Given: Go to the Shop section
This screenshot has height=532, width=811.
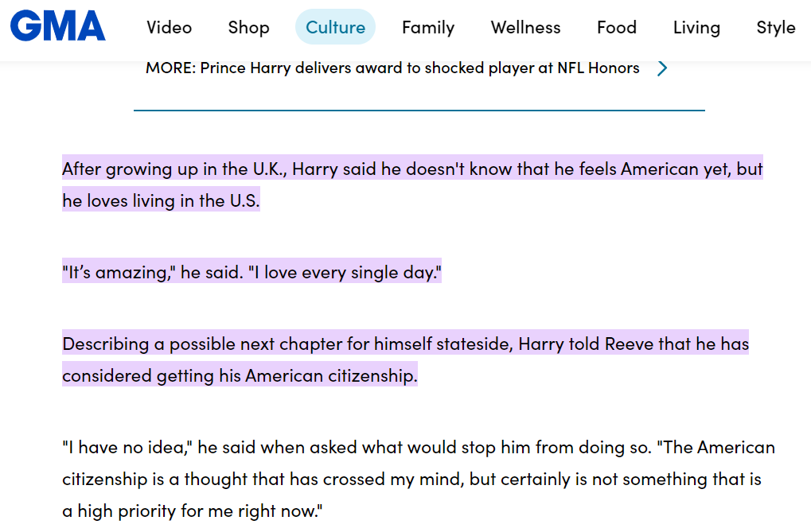Looking at the screenshot, I should tap(248, 27).
